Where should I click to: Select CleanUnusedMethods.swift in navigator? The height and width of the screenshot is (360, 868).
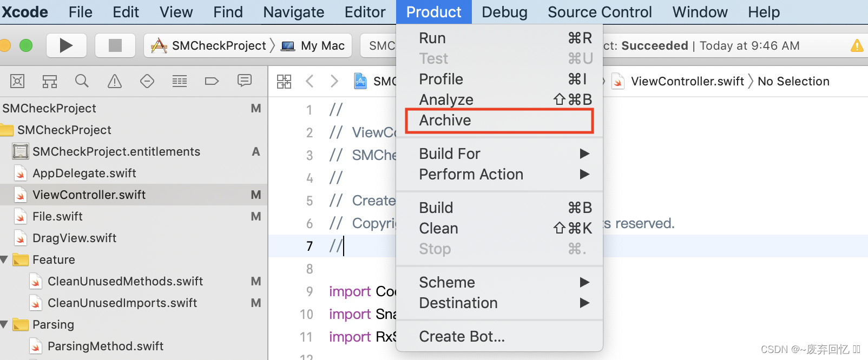(x=134, y=282)
